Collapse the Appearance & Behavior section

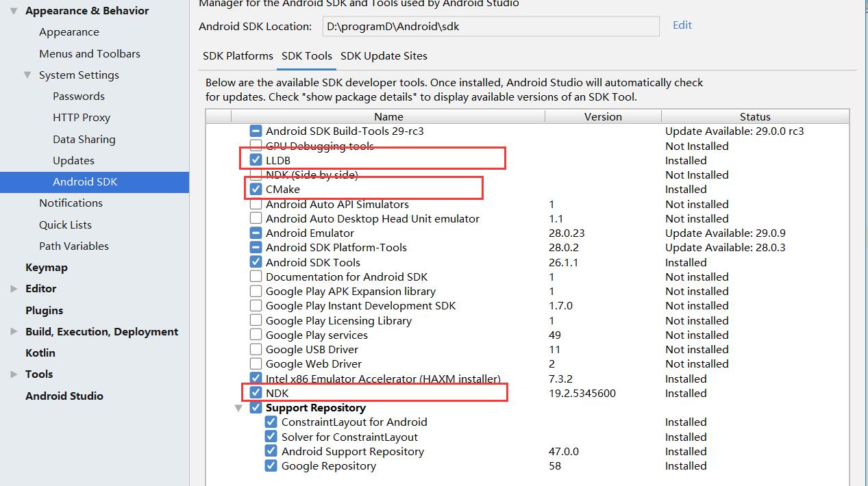14,11
